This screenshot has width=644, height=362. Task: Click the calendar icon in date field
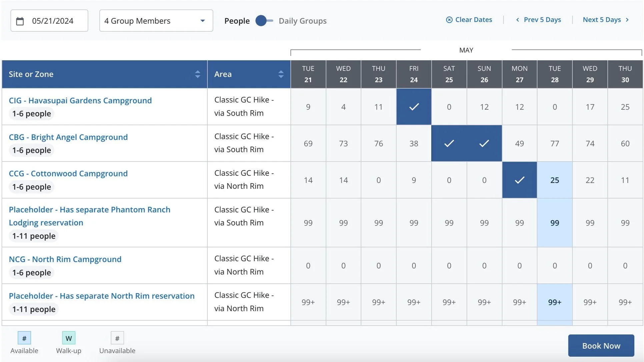point(20,21)
